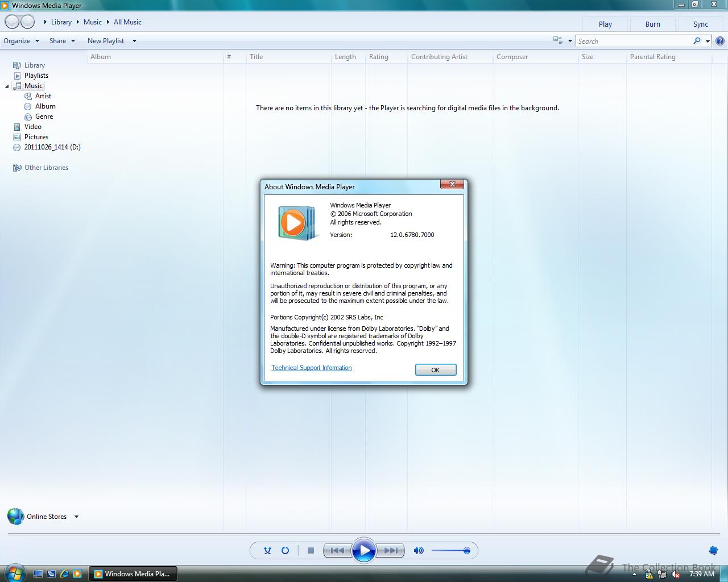Viewport: 728px width, 582px height.
Task: Select Artist under Music
Action: [x=43, y=96]
